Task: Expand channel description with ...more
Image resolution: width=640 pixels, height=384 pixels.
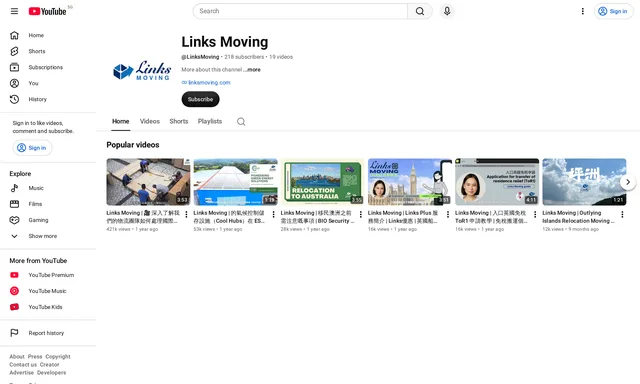Action: [253, 70]
